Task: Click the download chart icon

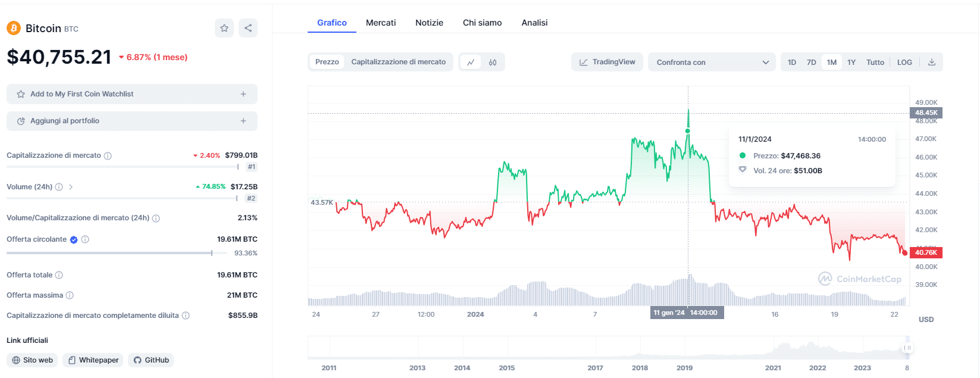Action: coord(932,62)
